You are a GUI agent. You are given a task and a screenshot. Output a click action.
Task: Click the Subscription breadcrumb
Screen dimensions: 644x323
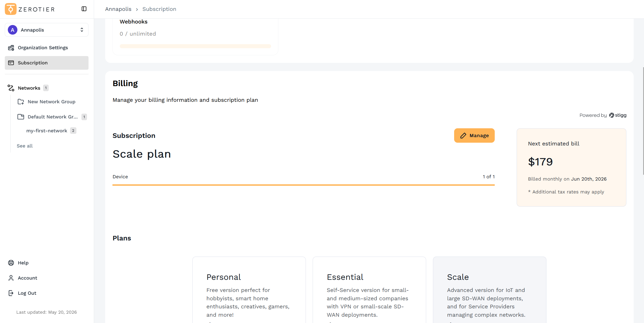click(159, 9)
